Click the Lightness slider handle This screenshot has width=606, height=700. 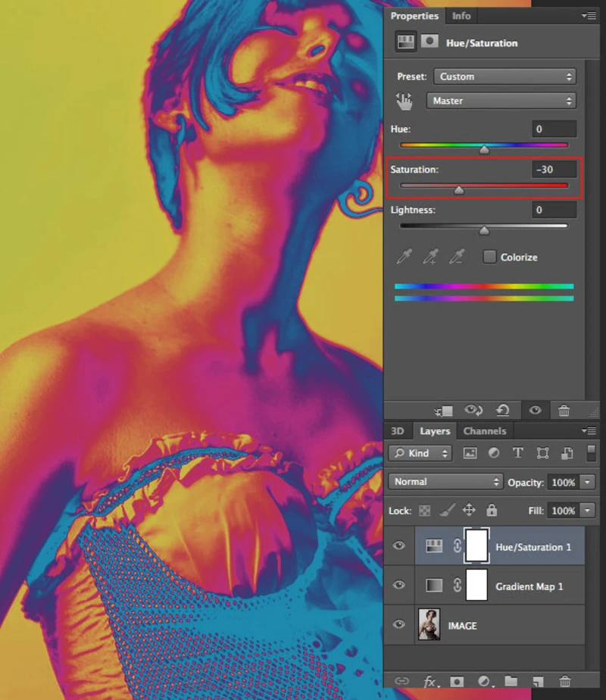pos(484,231)
